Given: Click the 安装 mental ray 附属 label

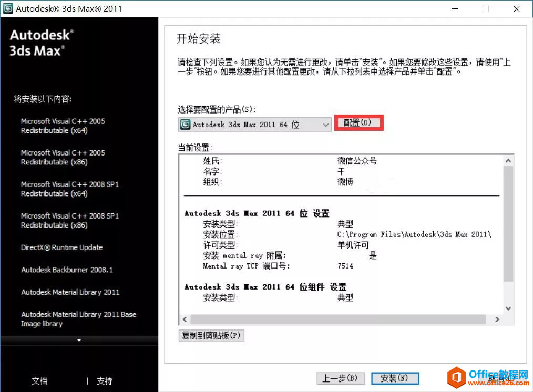Looking at the screenshot, I should pos(245,255).
